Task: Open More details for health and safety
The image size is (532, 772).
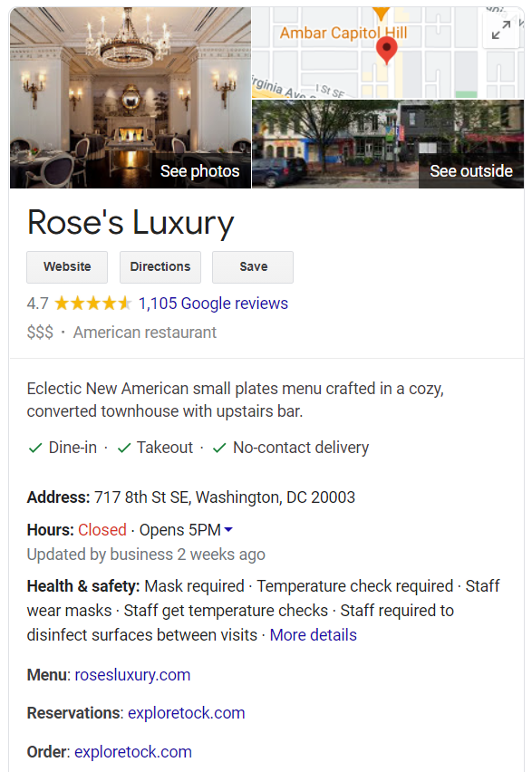Action: [313, 635]
